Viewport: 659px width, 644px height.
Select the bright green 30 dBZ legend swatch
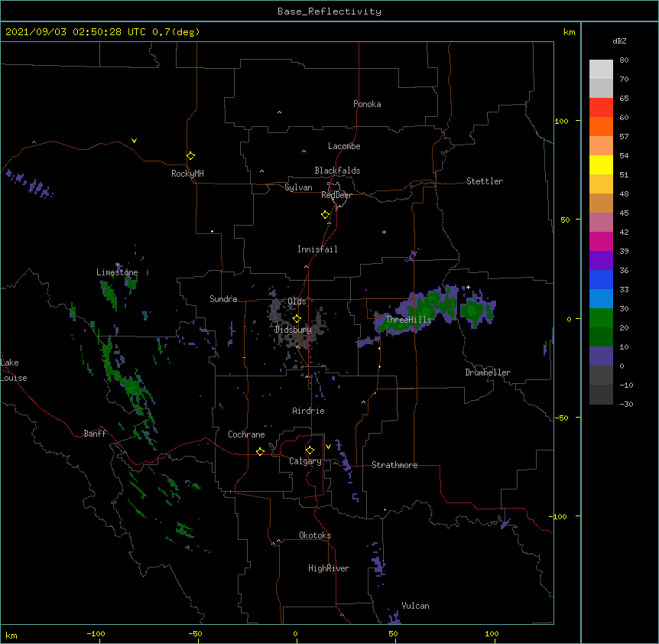point(601,318)
